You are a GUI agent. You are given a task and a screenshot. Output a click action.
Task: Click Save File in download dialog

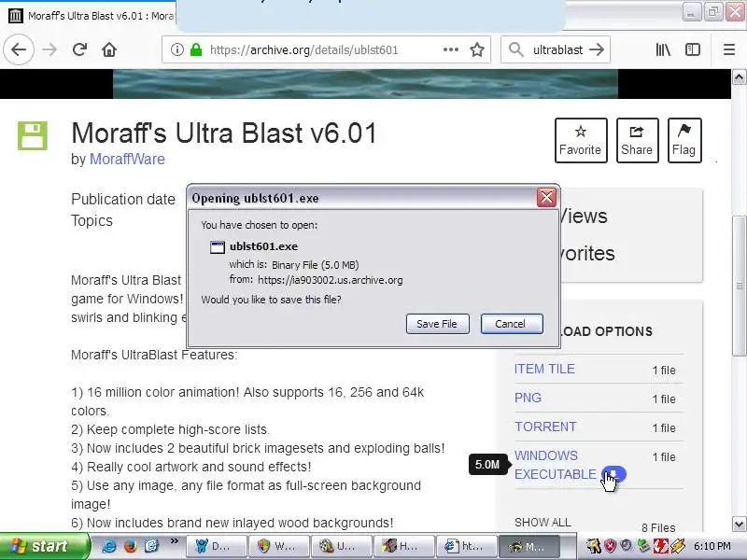[x=437, y=324]
